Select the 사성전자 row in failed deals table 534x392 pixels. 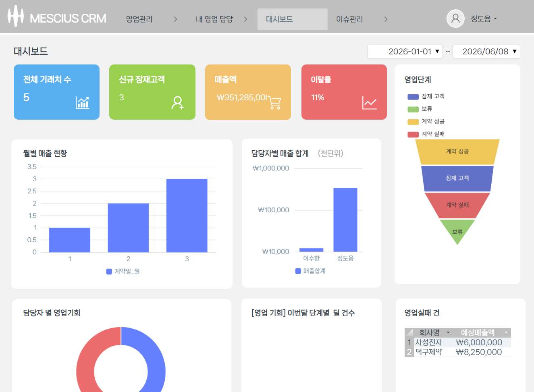pos(458,342)
